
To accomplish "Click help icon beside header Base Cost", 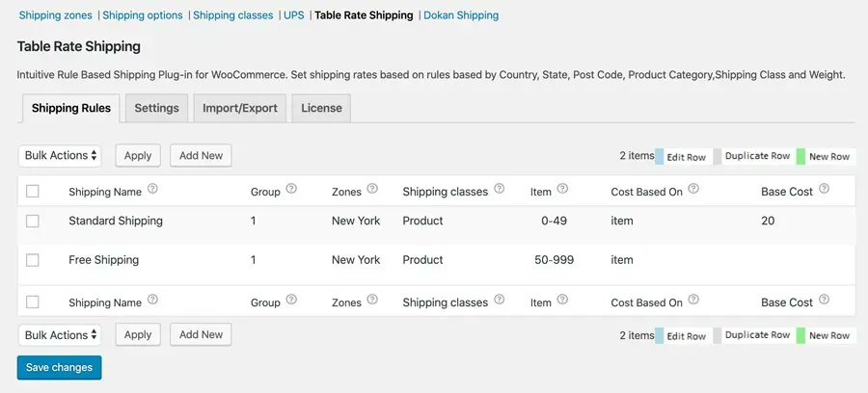I will 825,190.
